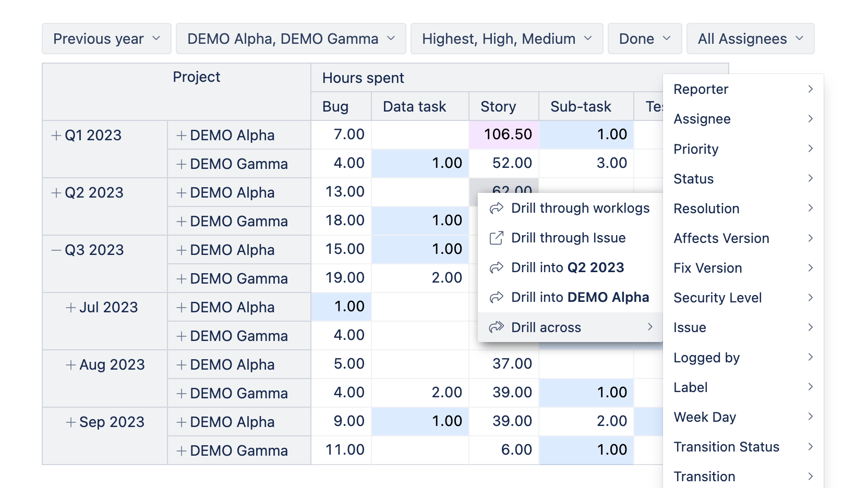Expand DEMO Alpha under Q2 2023
This screenshot has width=868, height=488.
pos(182,193)
